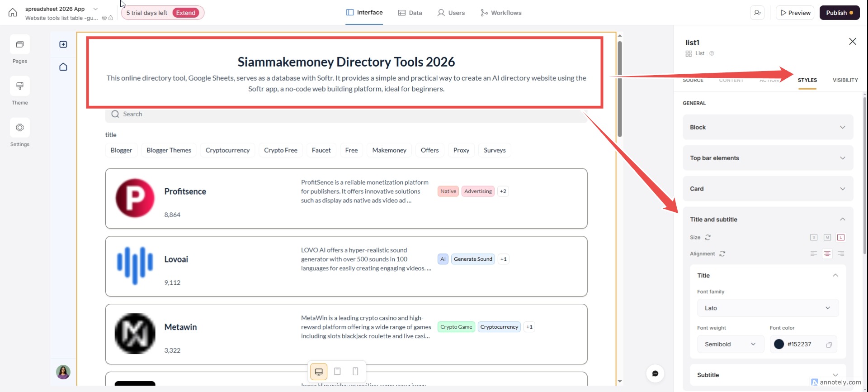Filter list by Cryptocurrency tag
Viewport: 868px width, 392px height.
[227, 150]
